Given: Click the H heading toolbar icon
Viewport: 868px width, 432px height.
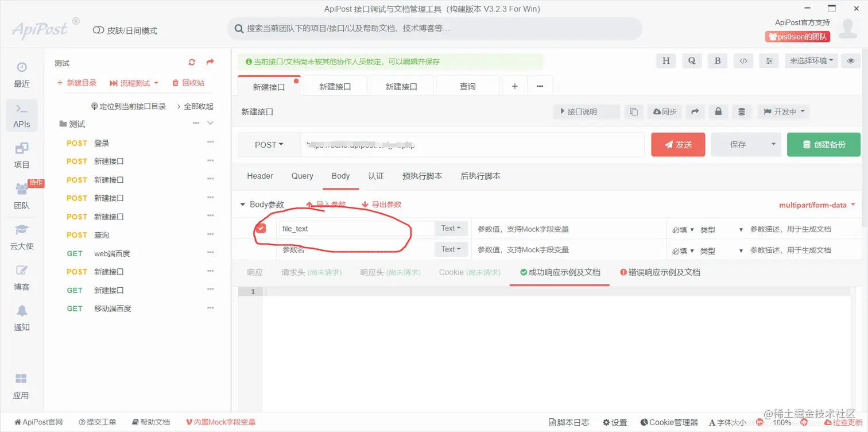Looking at the screenshot, I should pyautogui.click(x=666, y=61).
